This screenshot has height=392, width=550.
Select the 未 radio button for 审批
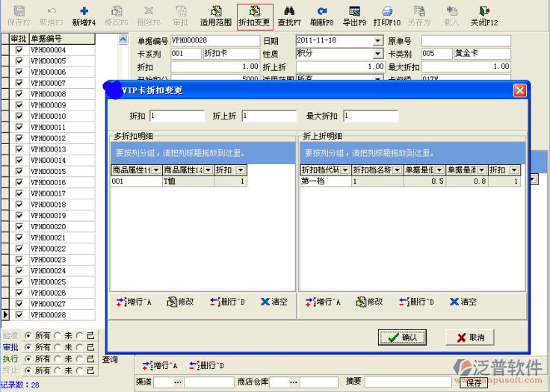coord(59,347)
